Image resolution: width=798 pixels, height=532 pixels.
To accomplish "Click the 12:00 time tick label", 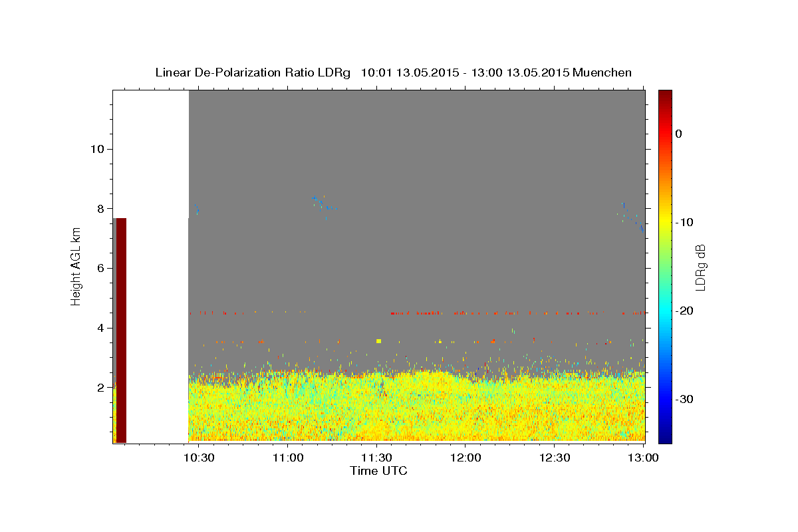I will point(465,458).
